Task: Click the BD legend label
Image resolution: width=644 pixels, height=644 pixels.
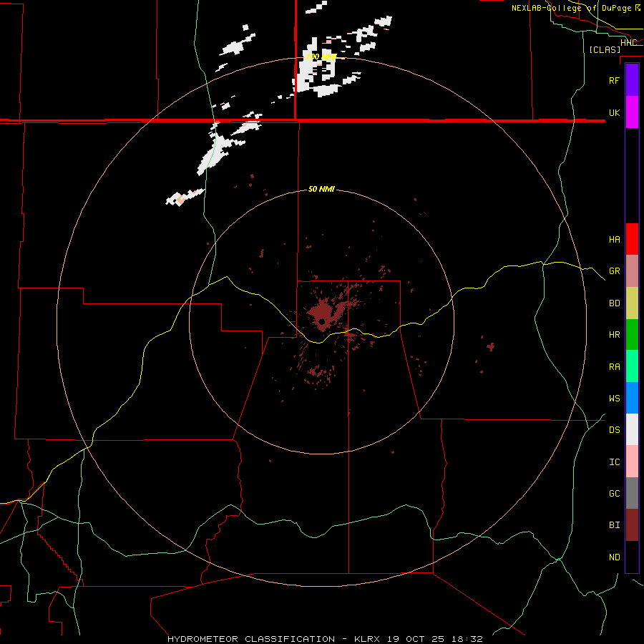Action: point(614,303)
